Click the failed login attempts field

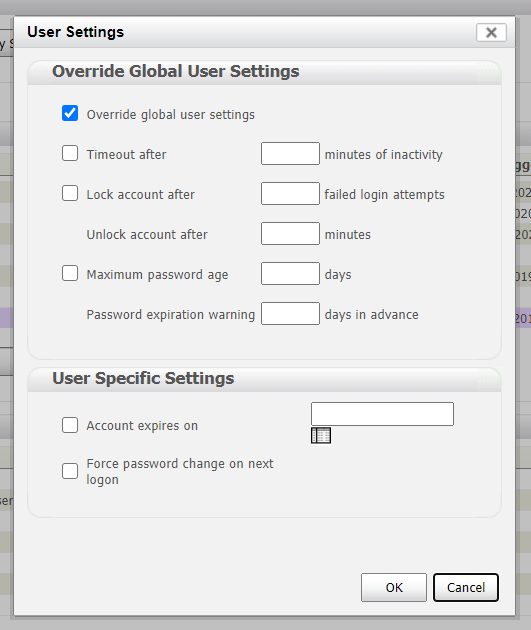point(290,193)
